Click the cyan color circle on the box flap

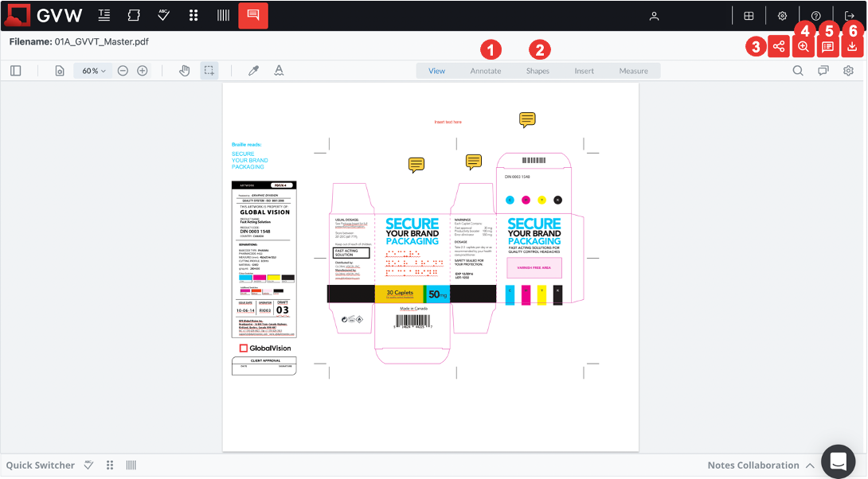tap(510, 200)
